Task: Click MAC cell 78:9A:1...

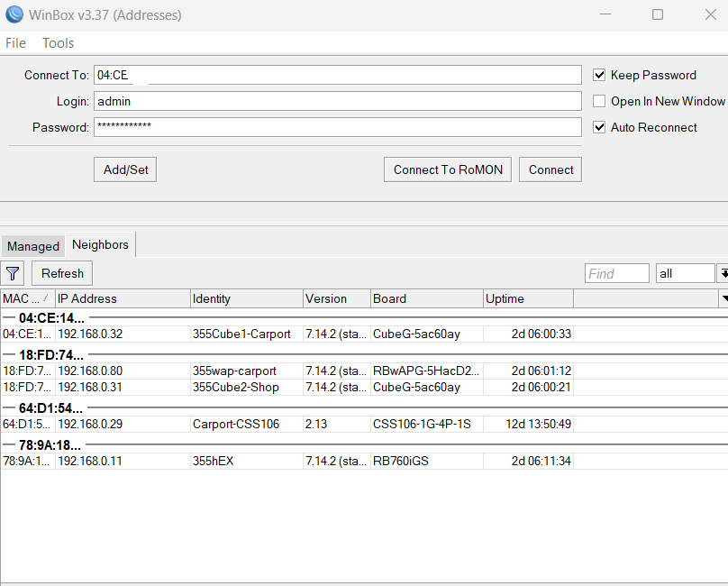Action: coord(26,461)
